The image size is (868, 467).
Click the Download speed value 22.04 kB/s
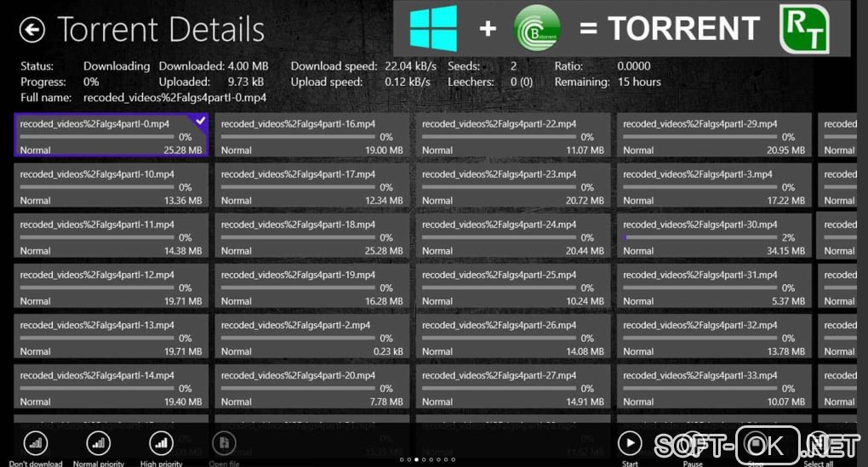pyautogui.click(x=410, y=65)
